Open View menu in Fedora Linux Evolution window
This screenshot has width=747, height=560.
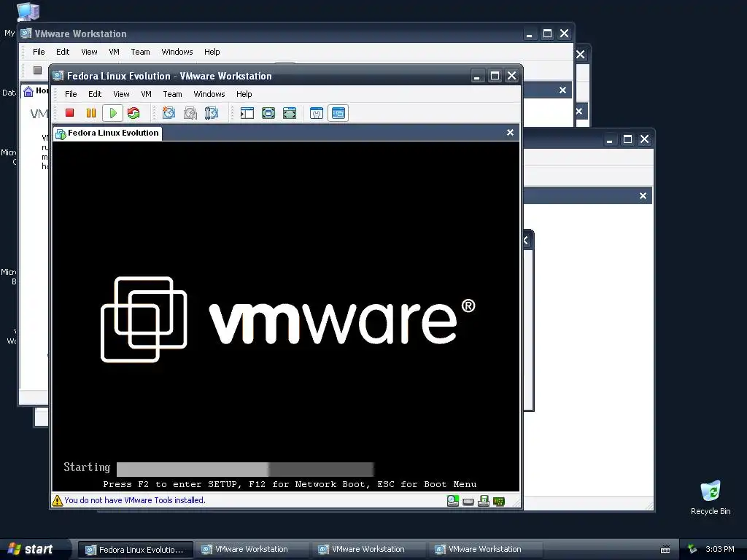(x=121, y=94)
